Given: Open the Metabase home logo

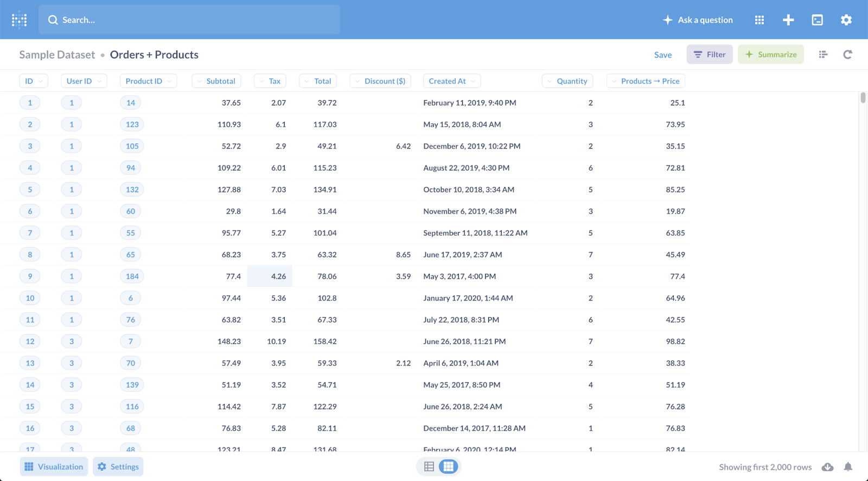Looking at the screenshot, I should (x=20, y=20).
